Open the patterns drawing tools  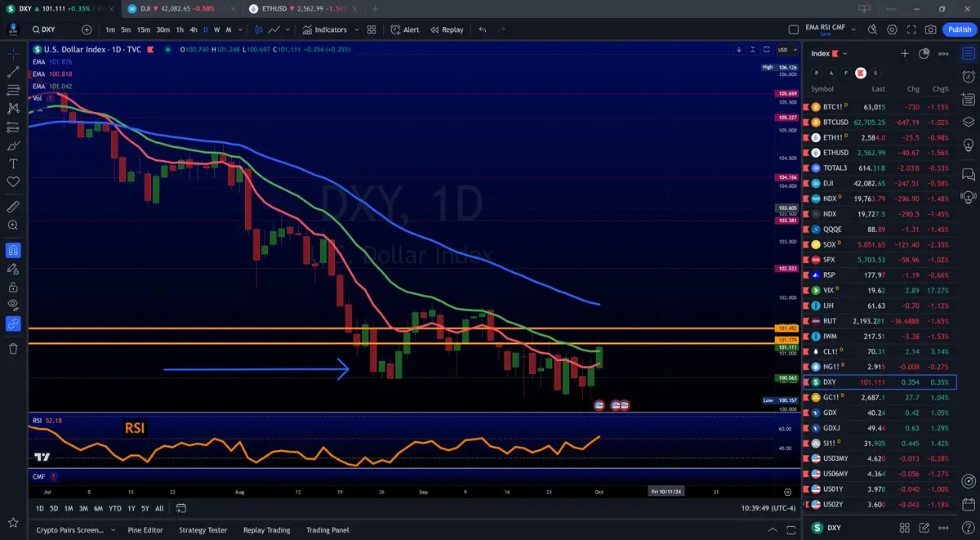(x=13, y=108)
